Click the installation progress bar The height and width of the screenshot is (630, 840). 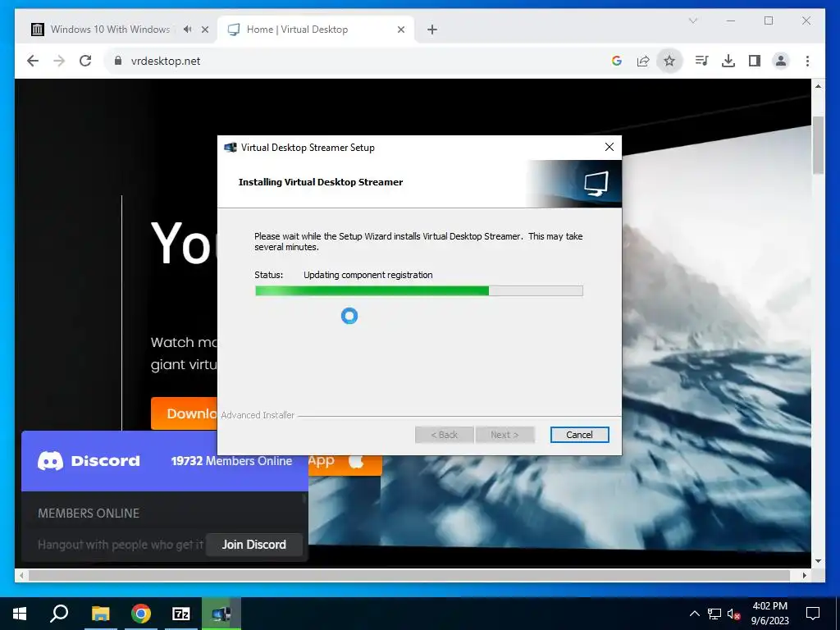419,291
